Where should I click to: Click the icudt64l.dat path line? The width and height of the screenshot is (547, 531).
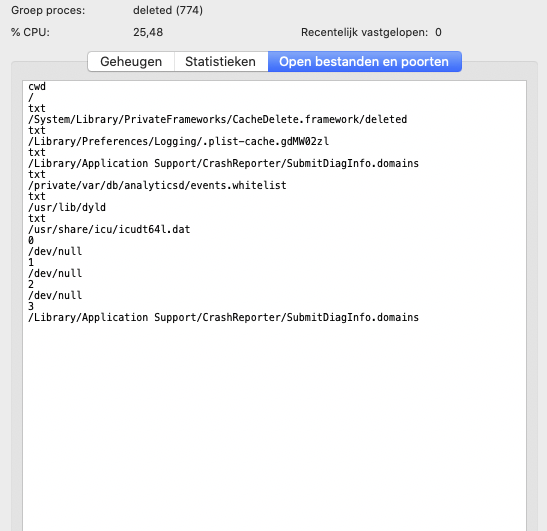tap(109, 229)
